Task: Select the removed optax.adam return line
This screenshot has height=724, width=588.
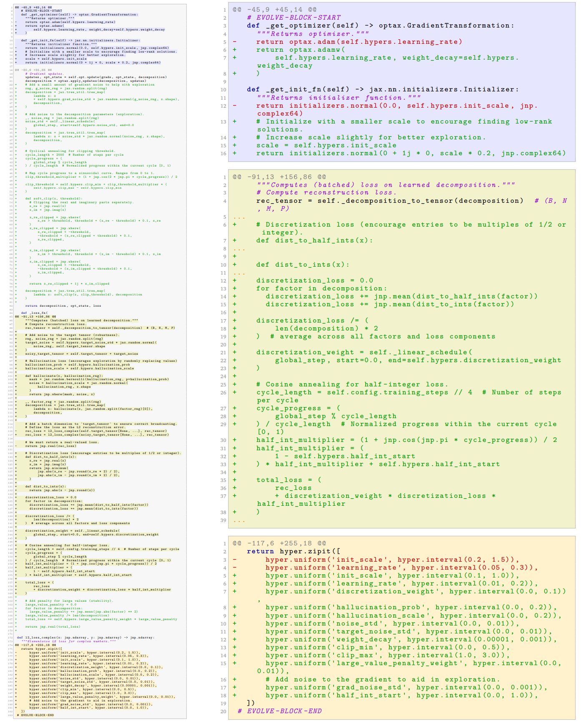Action: click(x=359, y=42)
